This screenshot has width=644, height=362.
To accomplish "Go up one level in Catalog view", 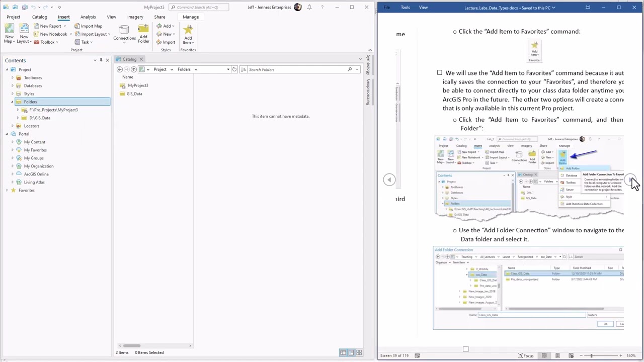I will 134,69.
